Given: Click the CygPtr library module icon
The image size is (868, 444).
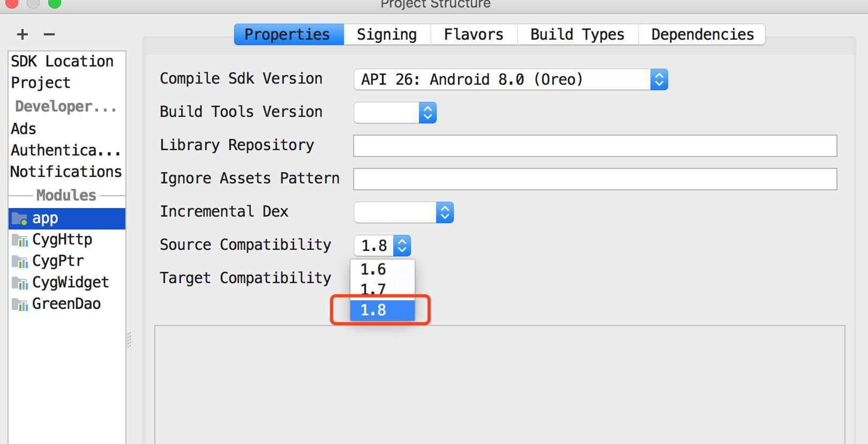Looking at the screenshot, I should (19, 262).
